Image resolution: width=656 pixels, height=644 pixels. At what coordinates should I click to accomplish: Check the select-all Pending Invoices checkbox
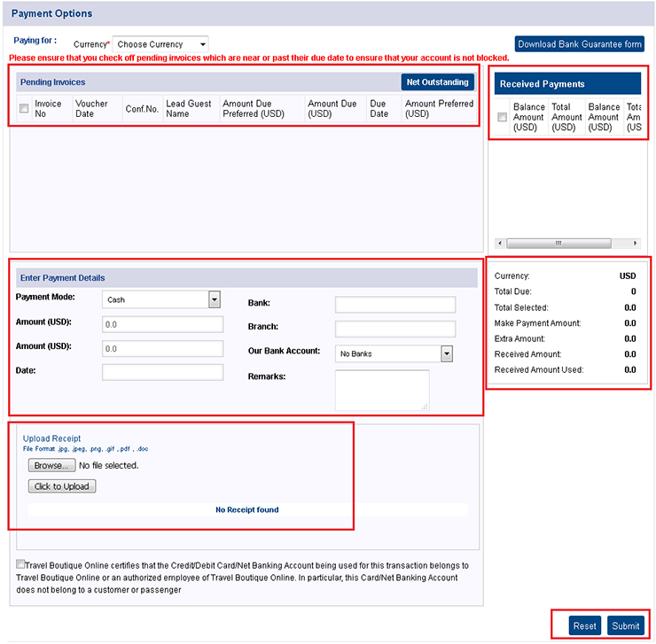coord(24,109)
